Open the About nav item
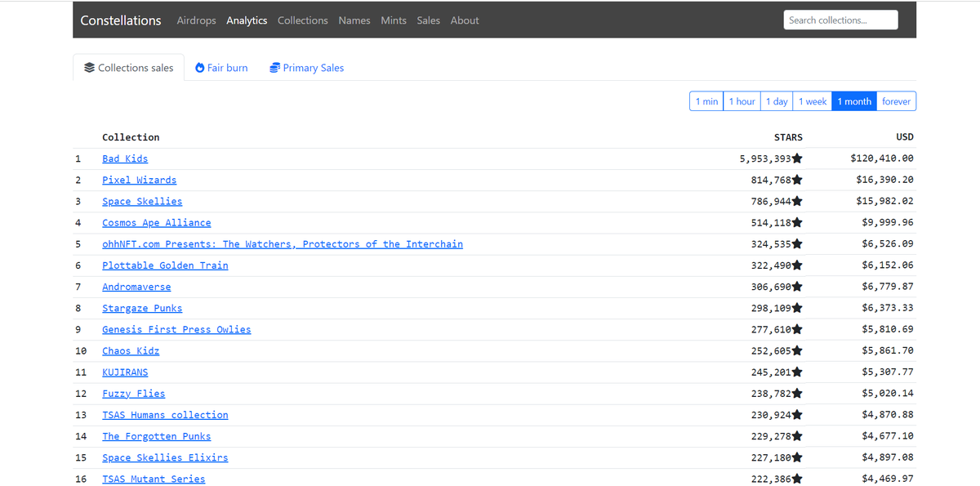Viewport: 980px width, 486px height. tap(465, 20)
